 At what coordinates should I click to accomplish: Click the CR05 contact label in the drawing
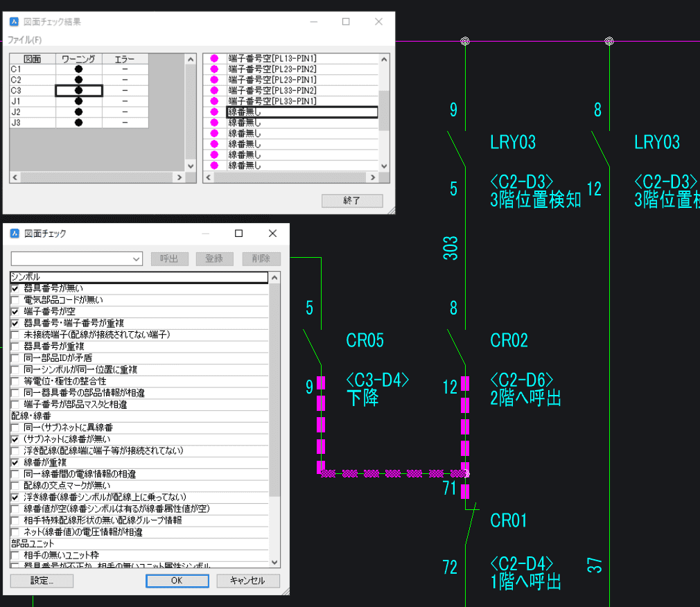pos(365,340)
